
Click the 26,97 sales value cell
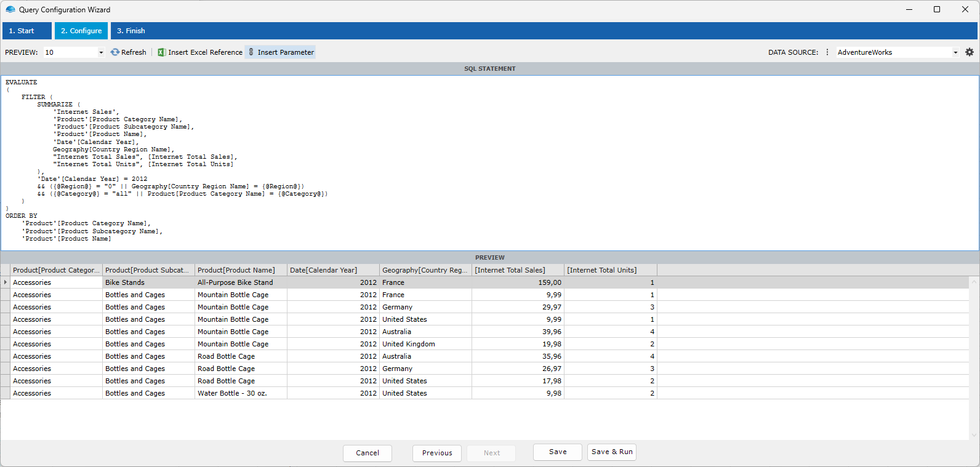518,369
